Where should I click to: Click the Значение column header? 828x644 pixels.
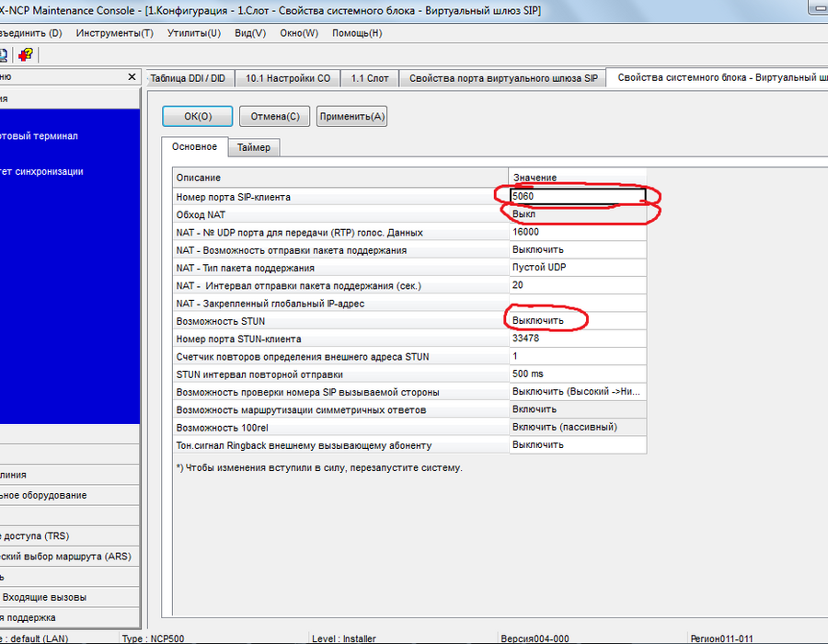tap(578, 178)
